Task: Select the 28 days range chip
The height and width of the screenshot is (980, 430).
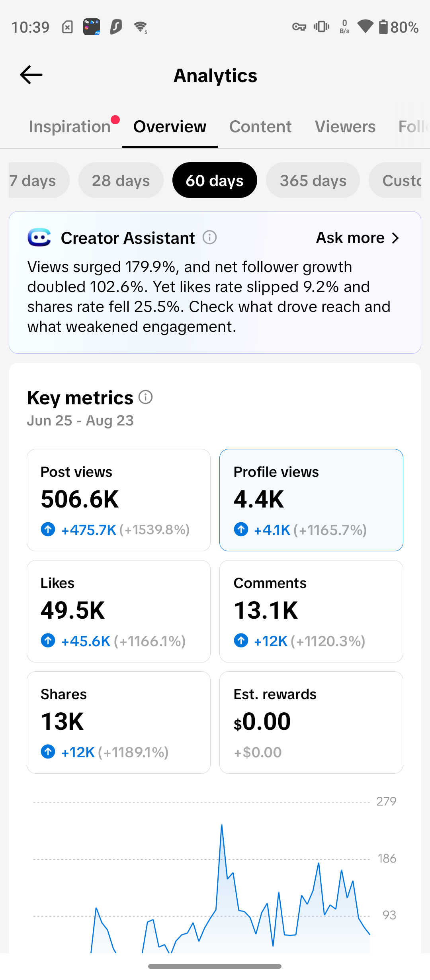Action: click(x=121, y=180)
